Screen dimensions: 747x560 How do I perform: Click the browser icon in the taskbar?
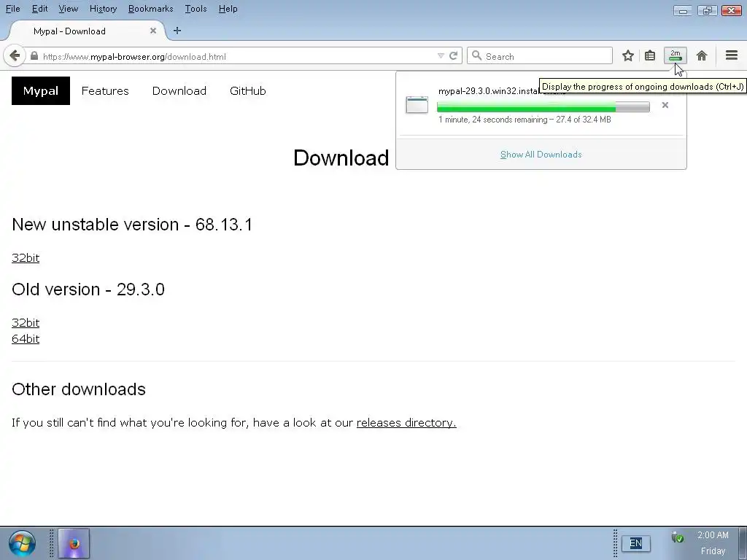(74, 543)
